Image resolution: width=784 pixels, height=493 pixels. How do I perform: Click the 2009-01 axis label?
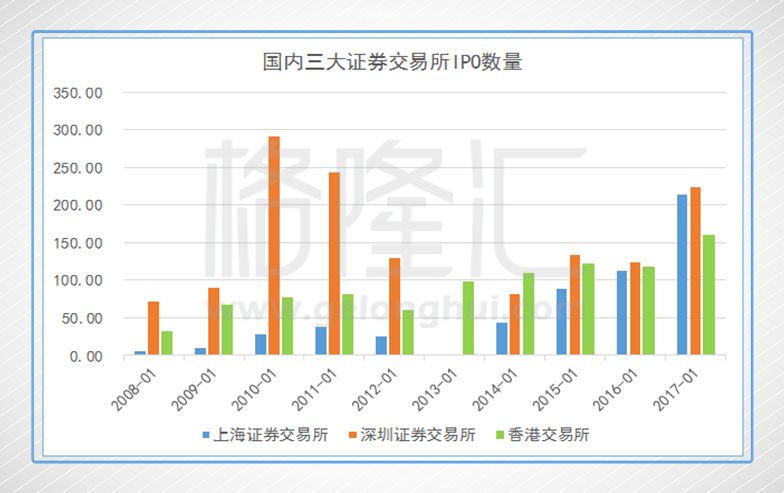pos(194,390)
